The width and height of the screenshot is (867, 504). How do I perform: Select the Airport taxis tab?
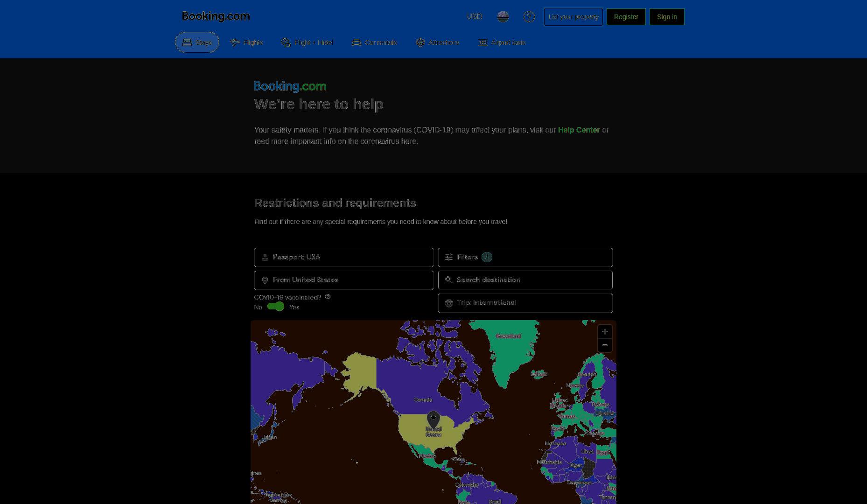[x=502, y=42]
